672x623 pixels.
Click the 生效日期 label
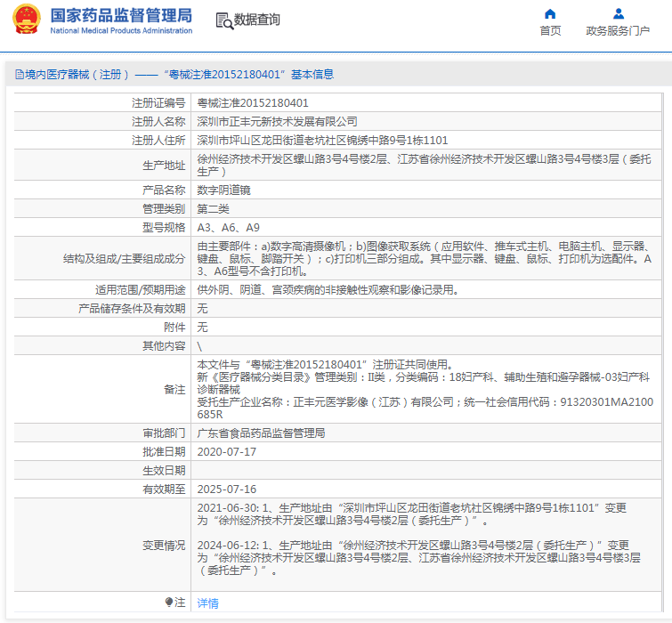(x=164, y=471)
